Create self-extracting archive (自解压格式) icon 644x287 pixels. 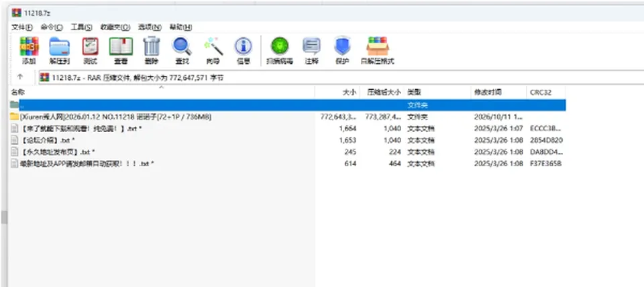pyautogui.click(x=378, y=46)
